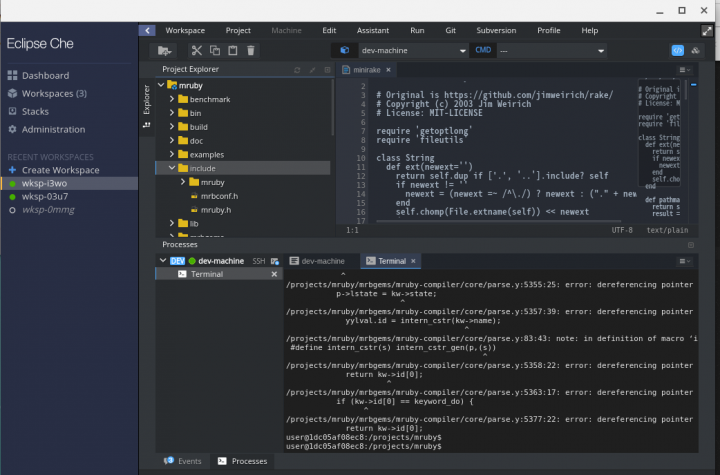Switch to the dev-machine console tab

click(x=322, y=261)
